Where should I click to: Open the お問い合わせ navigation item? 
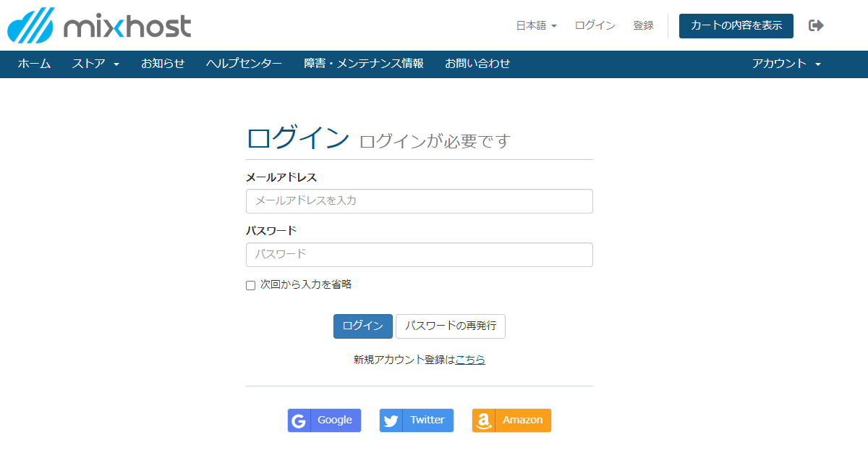point(477,64)
